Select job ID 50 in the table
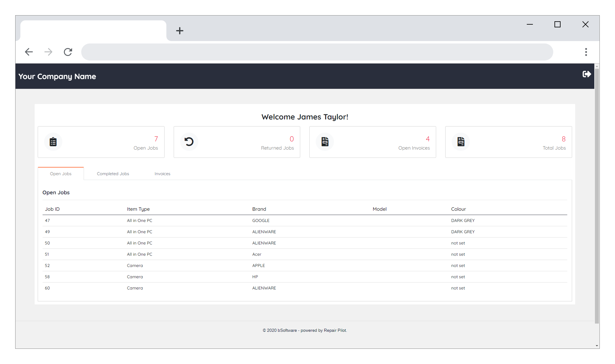615x364 pixels. tap(47, 243)
